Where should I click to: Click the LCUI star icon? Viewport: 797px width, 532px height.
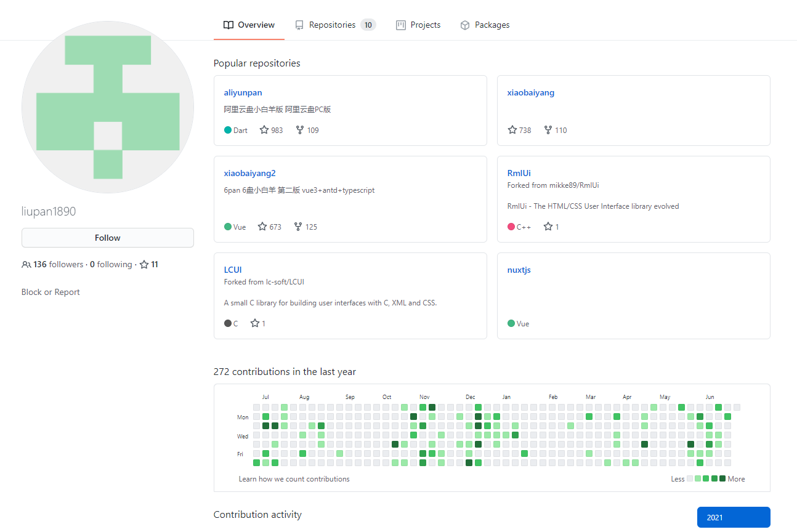[255, 323]
